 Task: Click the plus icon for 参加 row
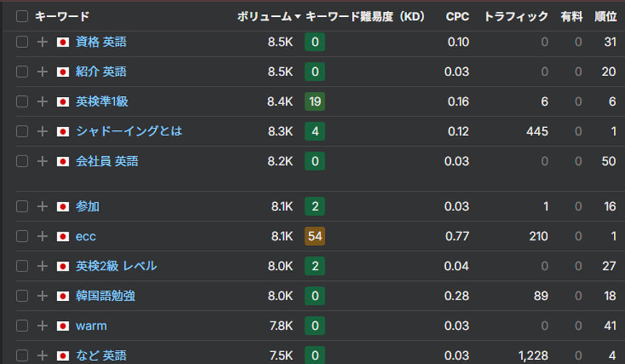click(42, 207)
